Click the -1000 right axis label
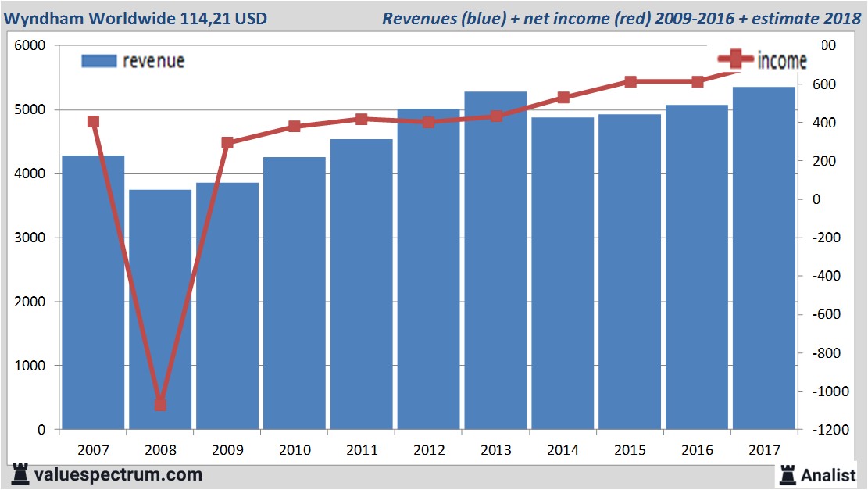Viewport: 868px width, 490px height. click(830, 392)
